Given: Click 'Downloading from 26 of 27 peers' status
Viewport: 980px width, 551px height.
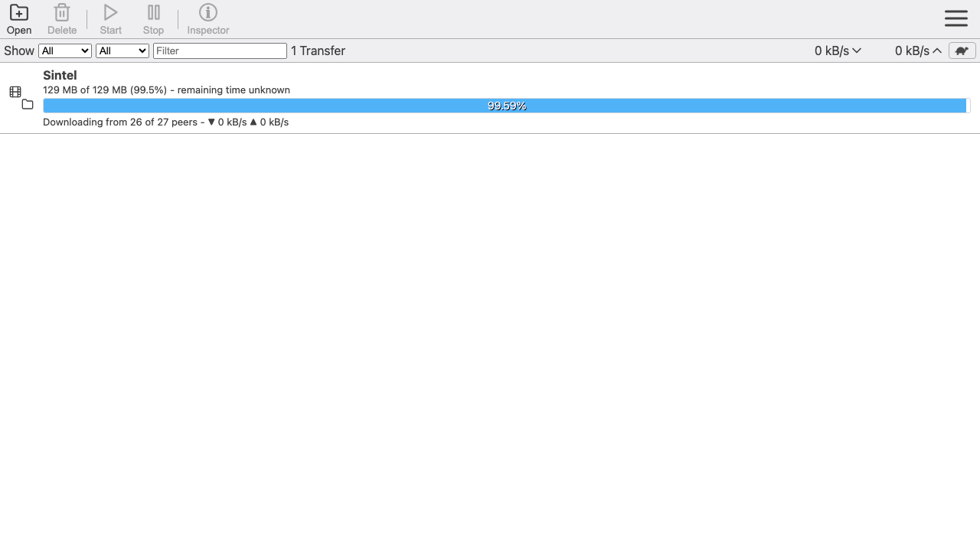Looking at the screenshot, I should (x=120, y=122).
